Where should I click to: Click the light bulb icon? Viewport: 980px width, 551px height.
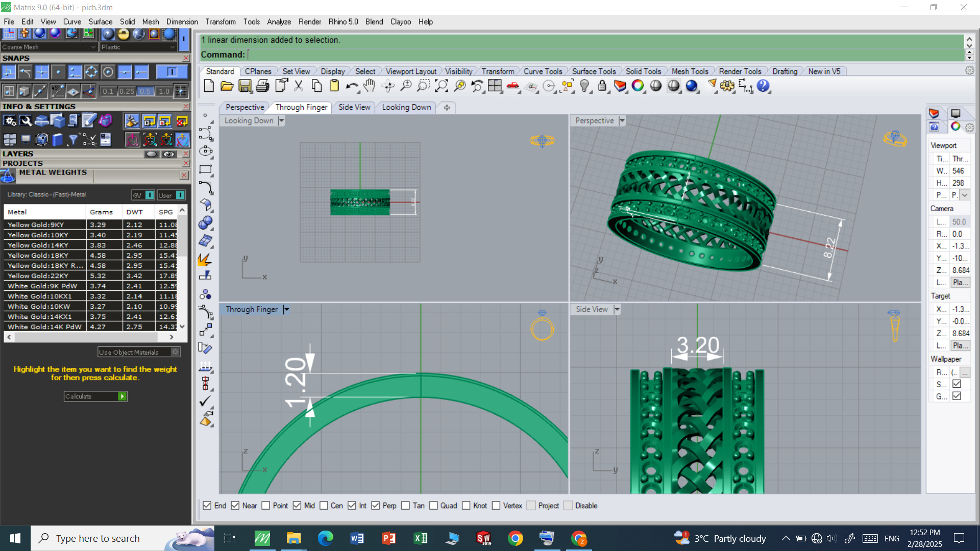coord(585,86)
